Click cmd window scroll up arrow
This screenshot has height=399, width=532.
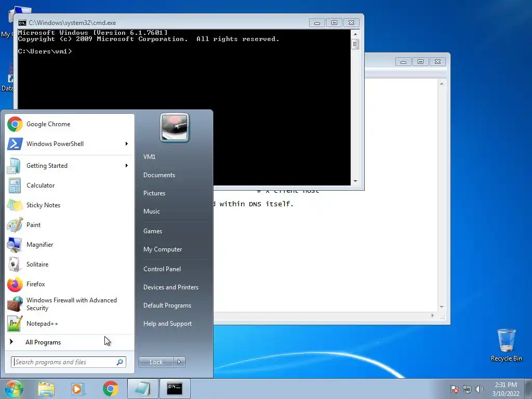pos(355,34)
